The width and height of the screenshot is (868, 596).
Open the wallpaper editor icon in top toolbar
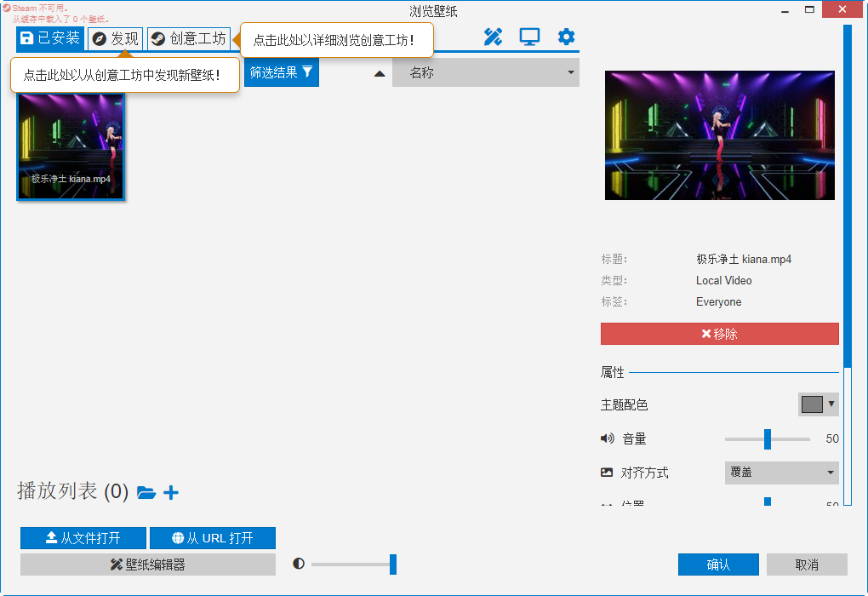coord(493,37)
